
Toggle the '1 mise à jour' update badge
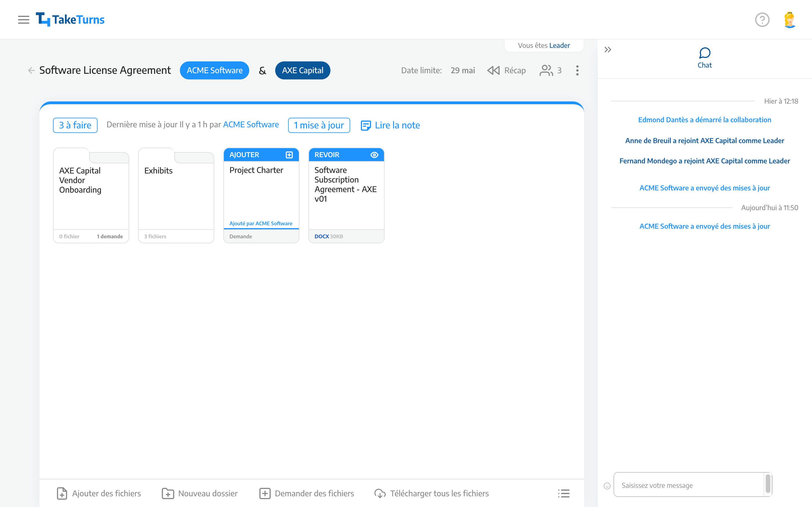click(319, 125)
